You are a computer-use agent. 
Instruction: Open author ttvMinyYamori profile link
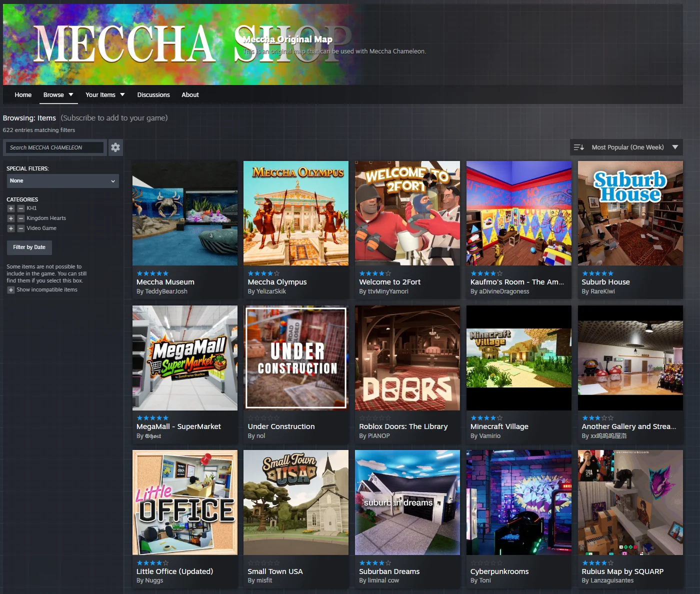[x=388, y=291]
